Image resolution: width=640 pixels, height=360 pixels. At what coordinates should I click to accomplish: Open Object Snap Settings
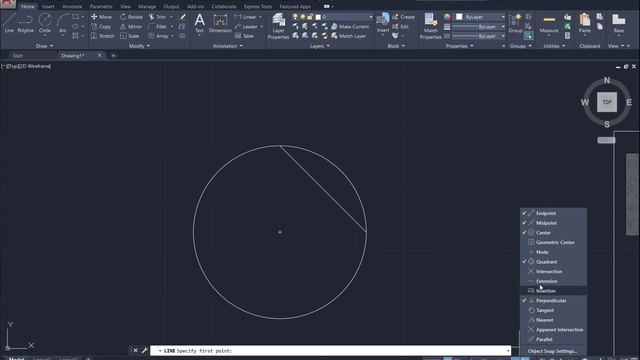[x=553, y=351]
